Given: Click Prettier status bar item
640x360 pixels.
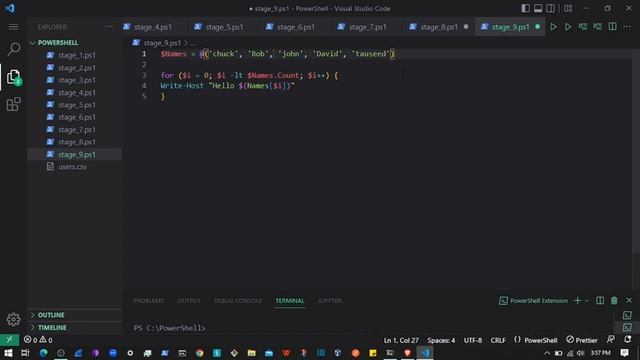Looking at the screenshot, I should pyautogui.click(x=582, y=340).
